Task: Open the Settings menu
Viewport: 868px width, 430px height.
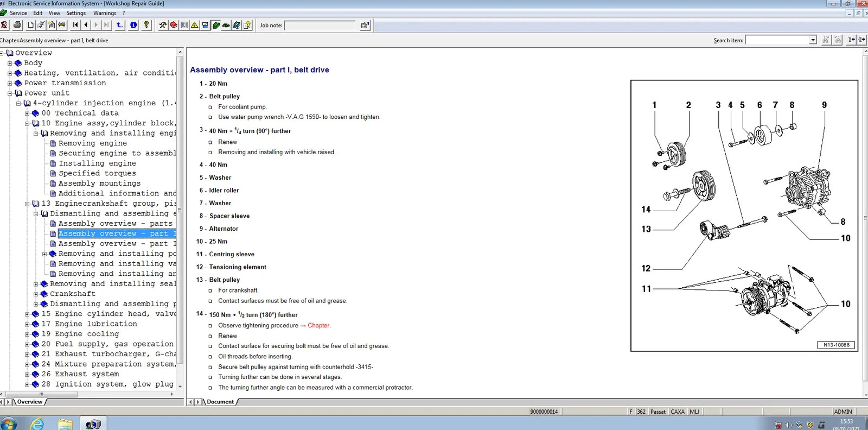Action: (76, 13)
